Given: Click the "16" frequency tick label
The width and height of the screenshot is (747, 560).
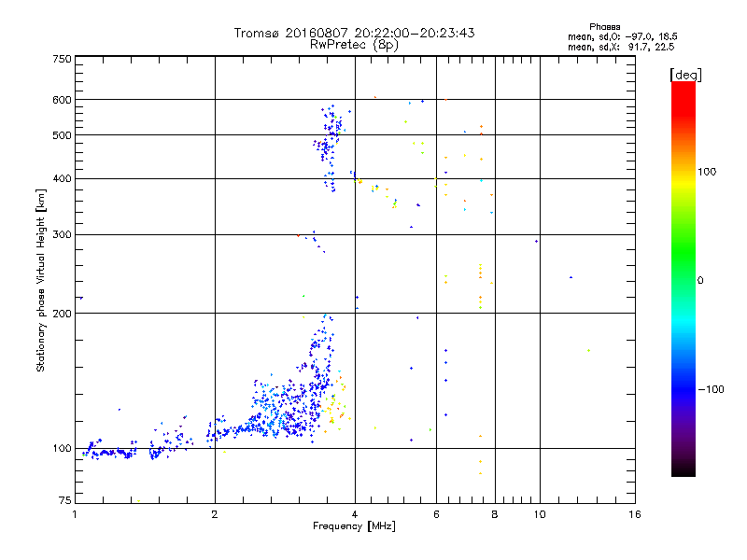Looking at the screenshot, I should [635, 514].
